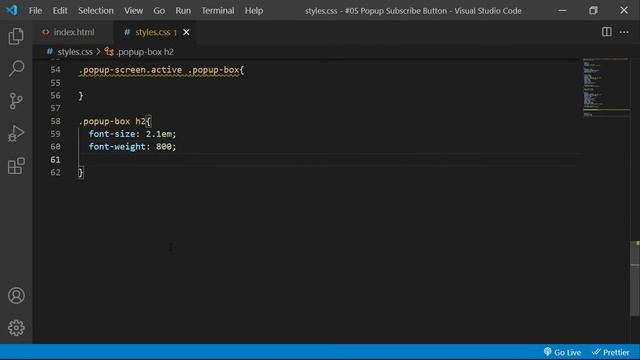Click the Prettier status bar item
The image size is (640, 360).
611,352
